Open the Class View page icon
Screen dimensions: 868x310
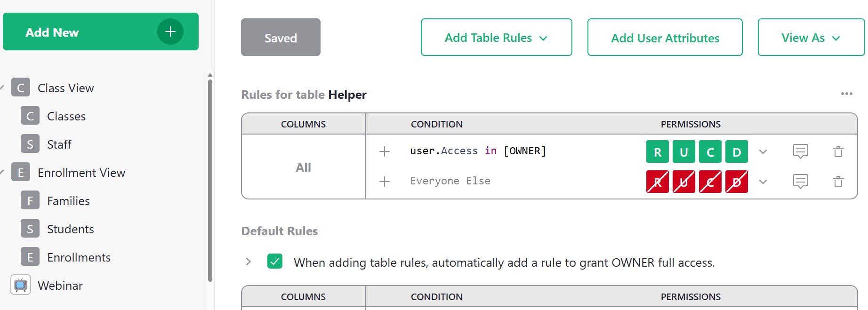click(x=21, y=87)
